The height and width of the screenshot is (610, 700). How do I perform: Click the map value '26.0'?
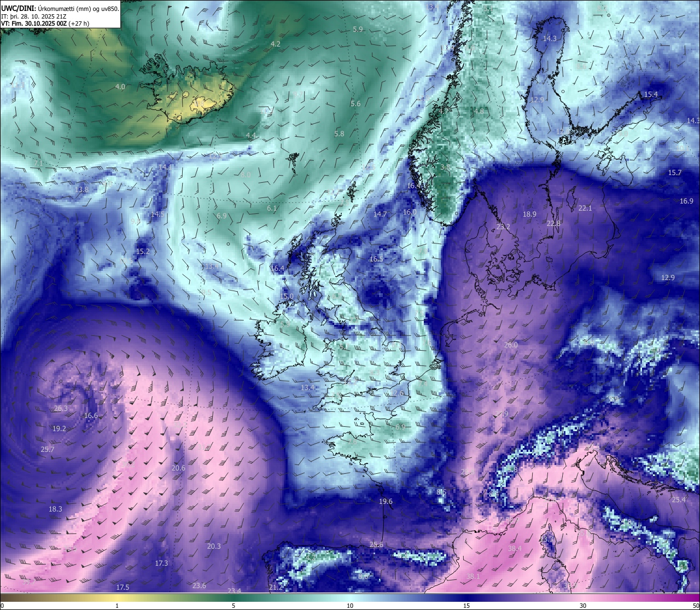tap(511, 345)
